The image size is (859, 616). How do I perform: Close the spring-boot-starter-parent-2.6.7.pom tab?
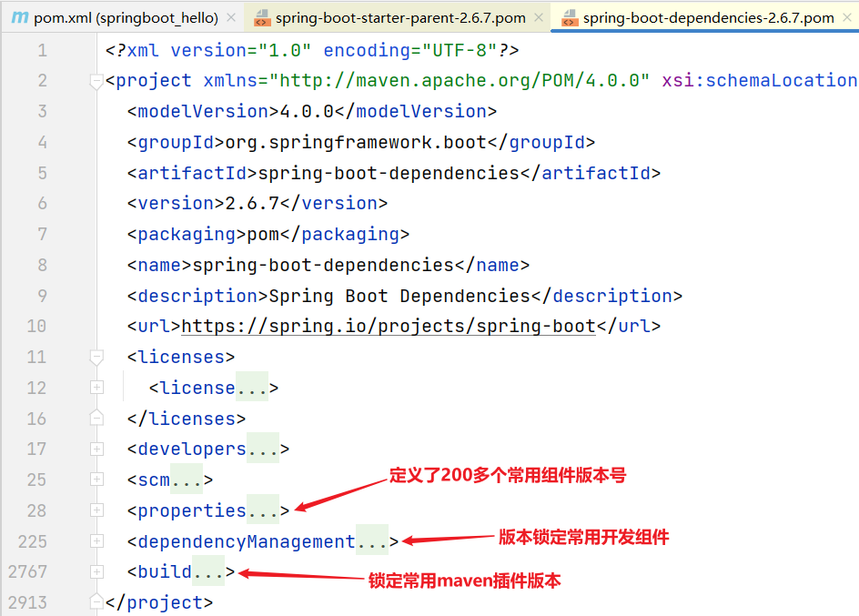539,18
